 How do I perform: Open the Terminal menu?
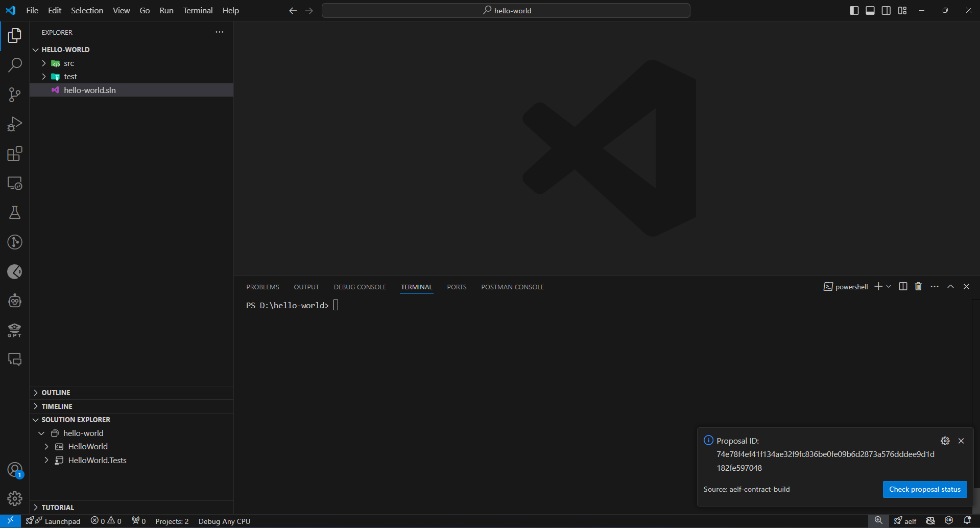[x=198, y=11]
